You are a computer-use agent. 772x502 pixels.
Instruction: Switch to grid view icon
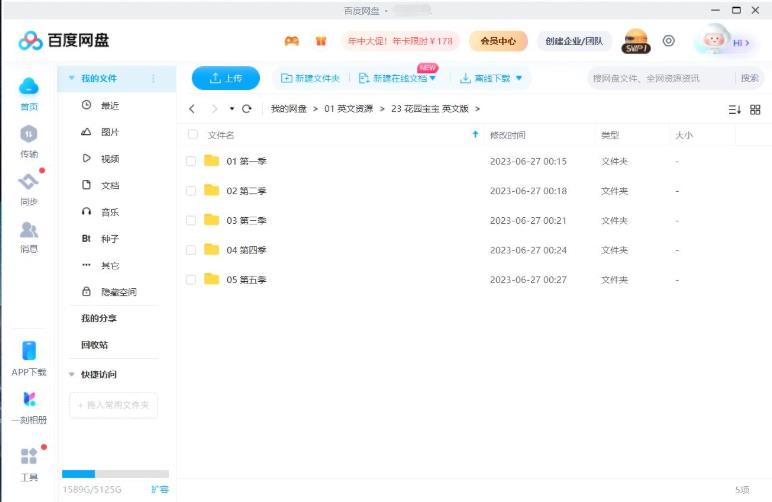(x=755, y=110)
